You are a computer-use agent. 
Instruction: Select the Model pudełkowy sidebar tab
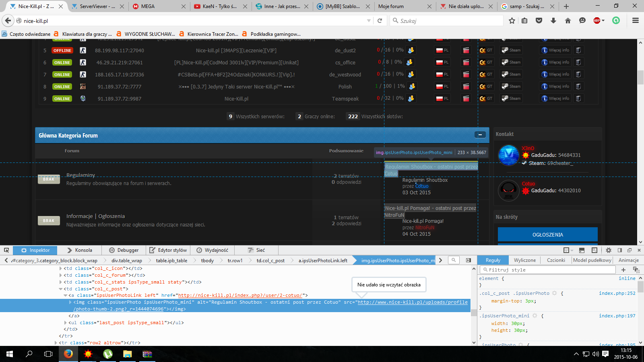pos(592,260)
